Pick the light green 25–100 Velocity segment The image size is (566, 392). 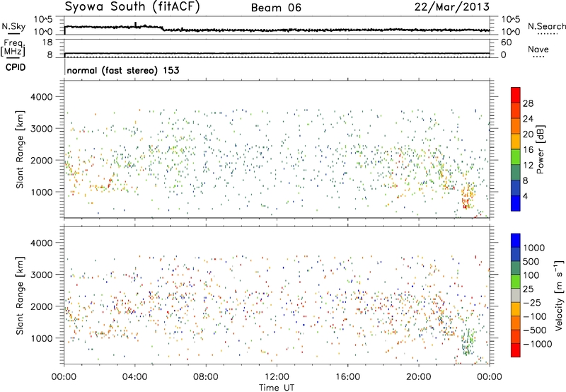pos(516,282)
